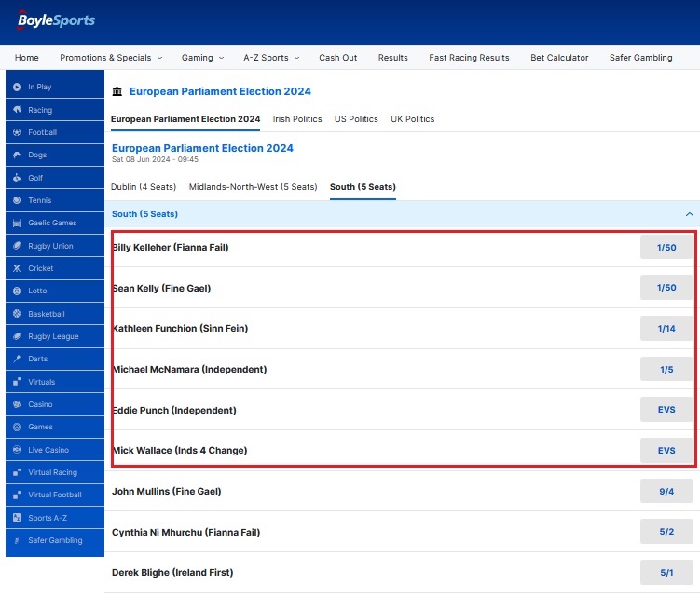Switch to the US Politics tab

pos(356,119)
